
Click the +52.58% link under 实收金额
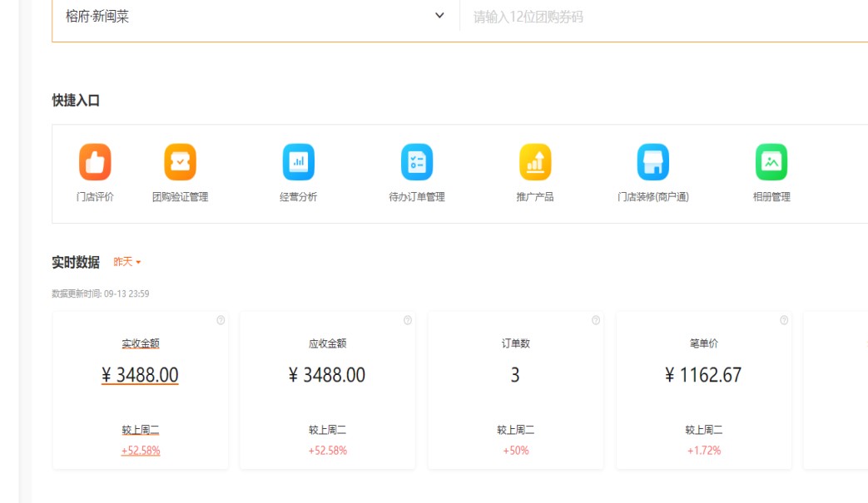(x=141, y=451)
